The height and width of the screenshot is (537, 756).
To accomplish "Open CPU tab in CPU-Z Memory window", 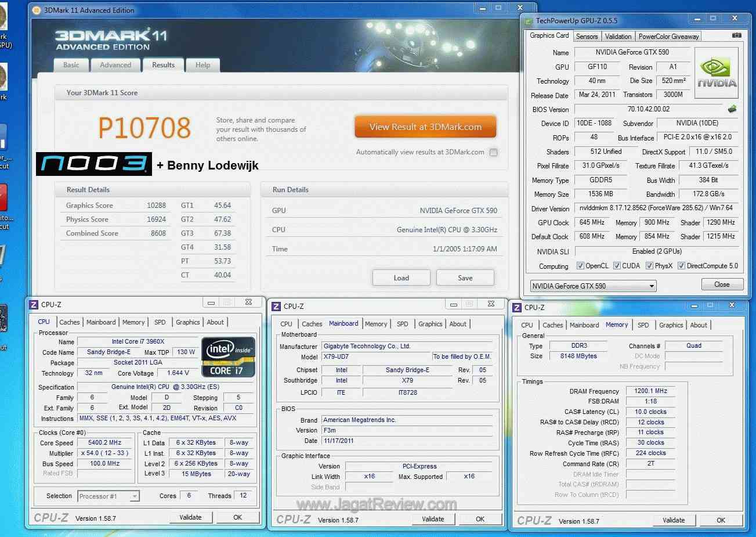I will (x=527, y=325).
